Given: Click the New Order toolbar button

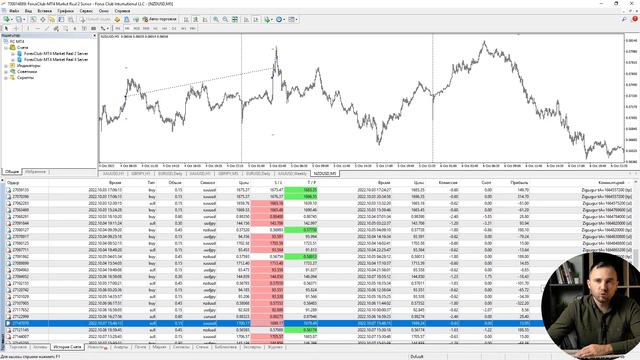Looking at the screenshot, I should pos(95,19).
